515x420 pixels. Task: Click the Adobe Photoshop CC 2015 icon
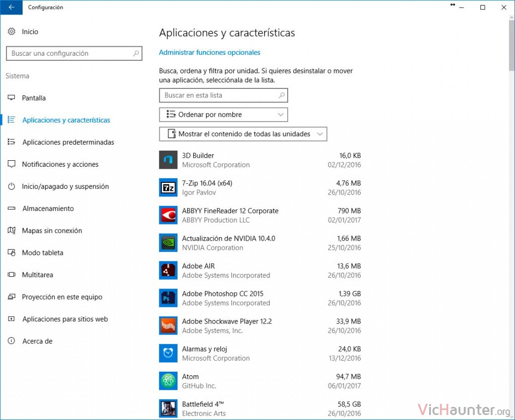coord(168,298)
